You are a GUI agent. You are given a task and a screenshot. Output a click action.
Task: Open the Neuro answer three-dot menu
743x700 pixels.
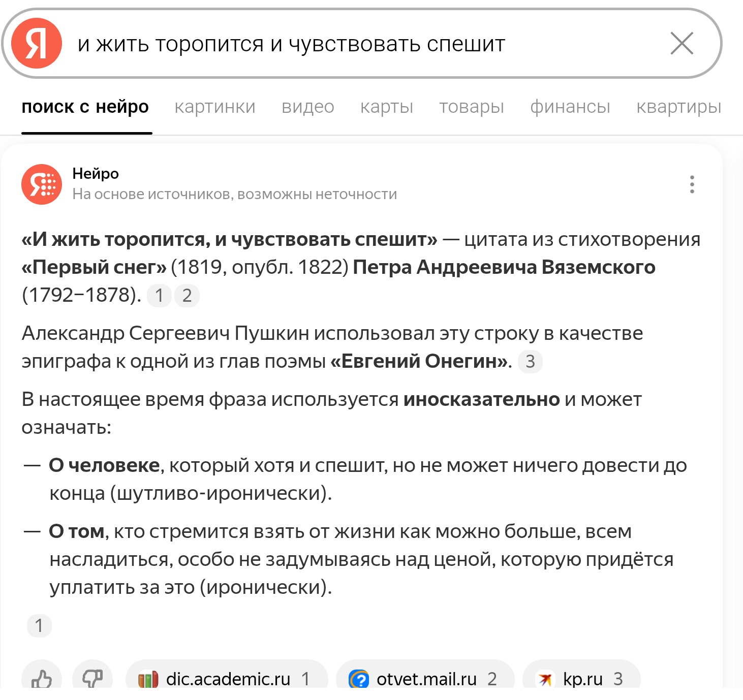pyautogui.click(x=692, y=184)
